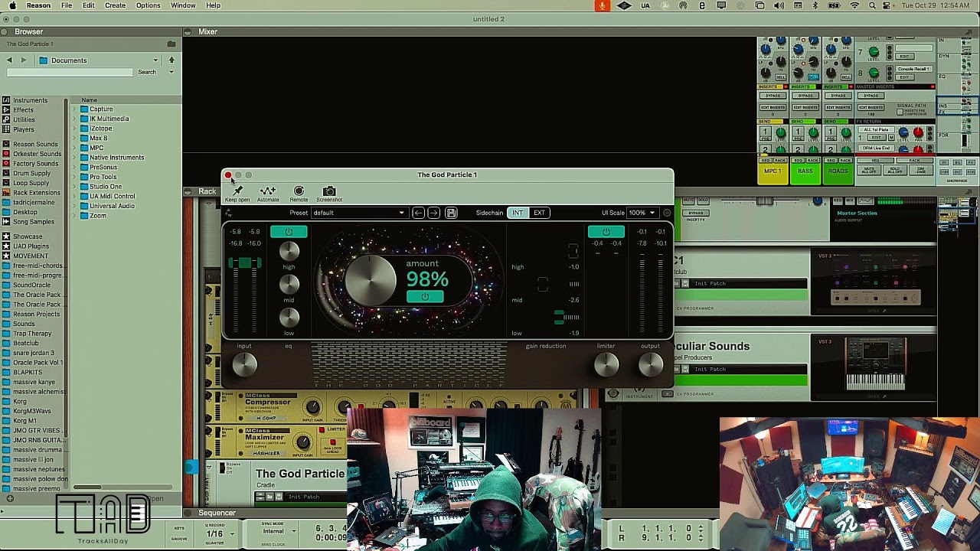
Task: Open Factory Sounds location
Action: pos(35,164)
